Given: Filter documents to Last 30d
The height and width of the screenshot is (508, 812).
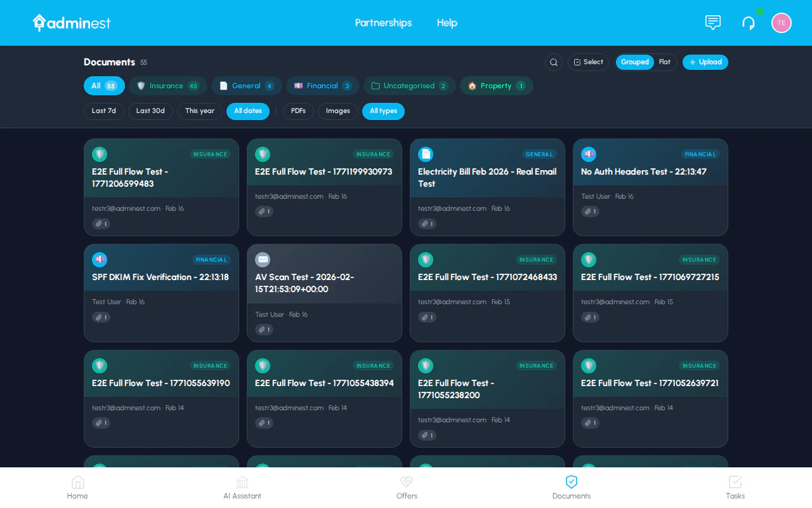Looking at the screenshot, I should [x=150, y=111].
